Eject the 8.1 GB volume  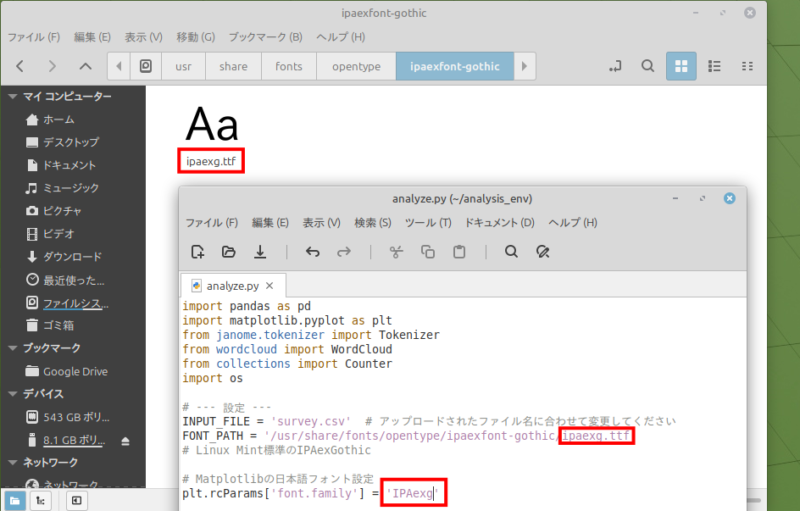[126, 440]
